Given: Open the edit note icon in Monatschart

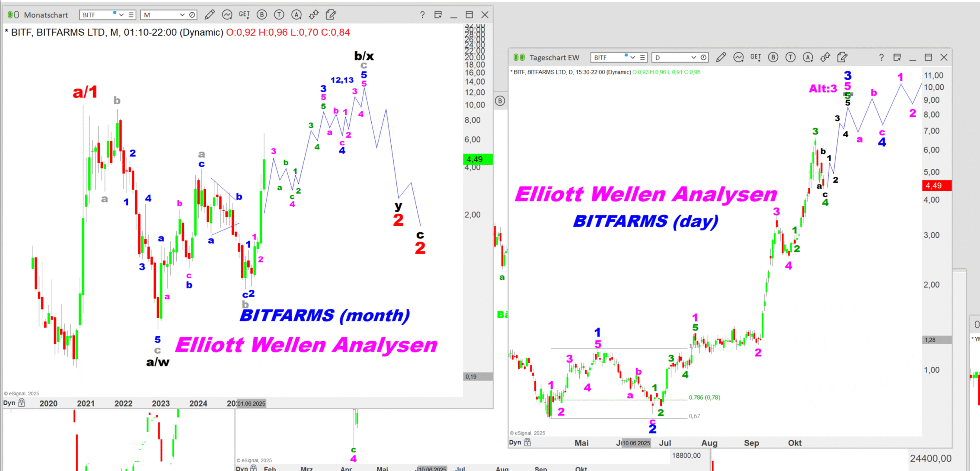Looking at the screenshot, I should 331,15.
